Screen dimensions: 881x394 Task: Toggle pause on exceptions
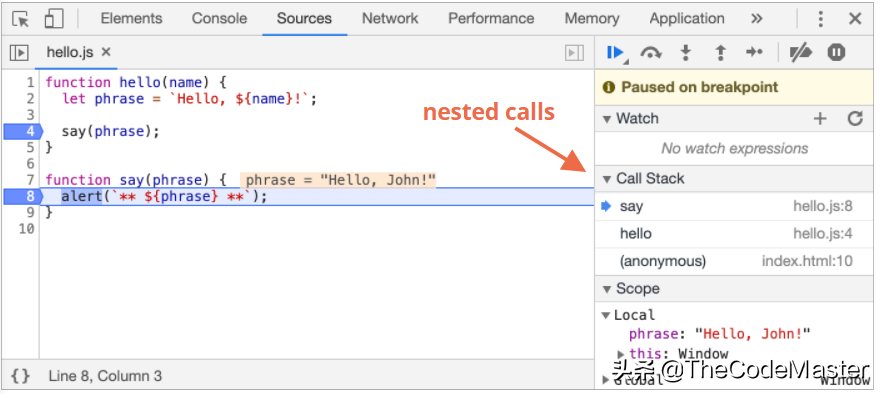[x=836, y=53]
